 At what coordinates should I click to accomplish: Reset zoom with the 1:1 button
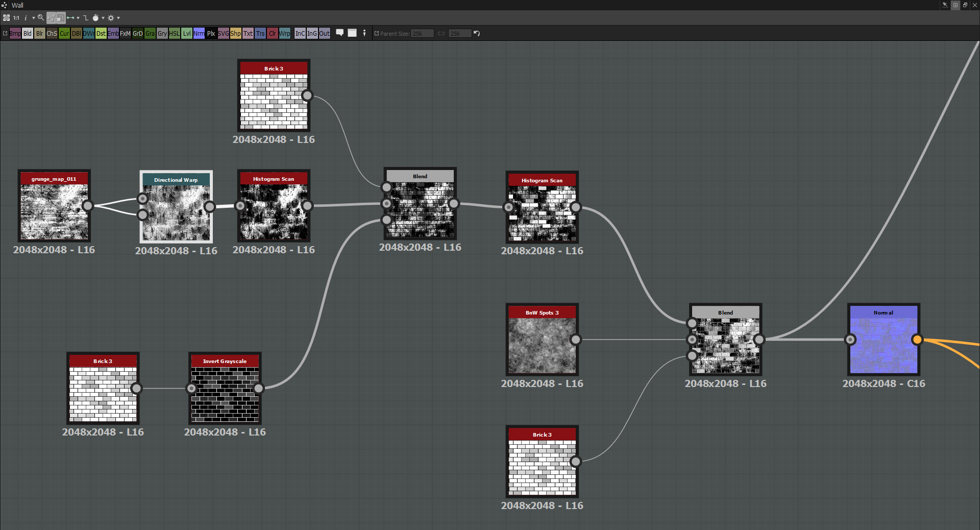tap(16, 18)
